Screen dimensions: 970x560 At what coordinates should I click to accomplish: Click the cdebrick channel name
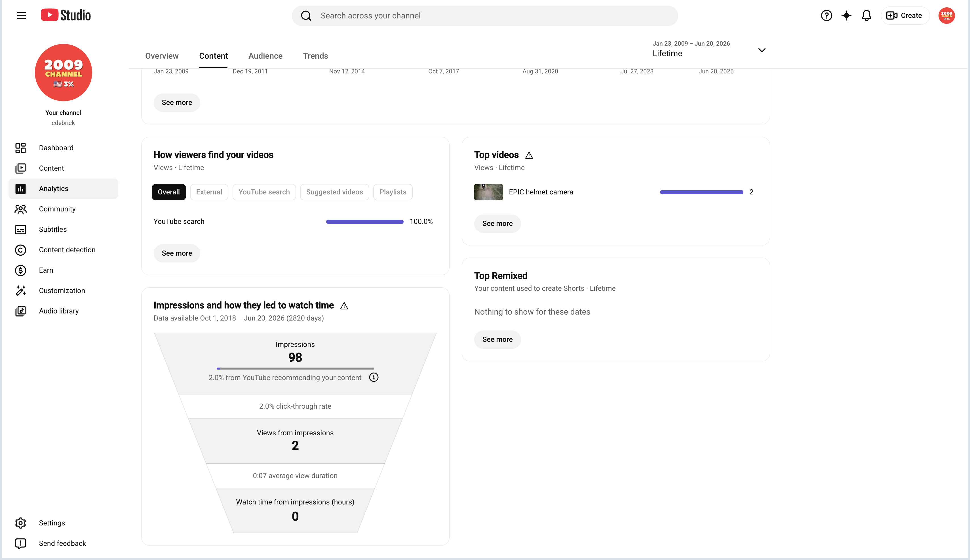coord(63,123)
